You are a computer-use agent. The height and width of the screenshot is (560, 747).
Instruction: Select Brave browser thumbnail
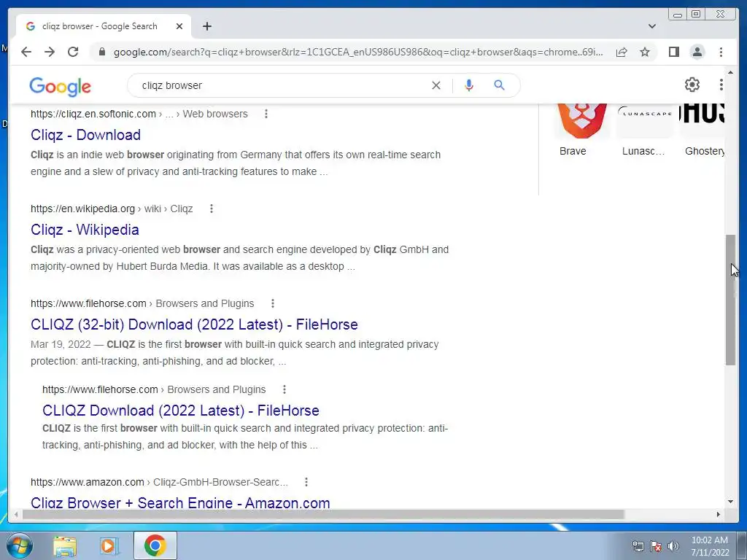pos(582,130)
